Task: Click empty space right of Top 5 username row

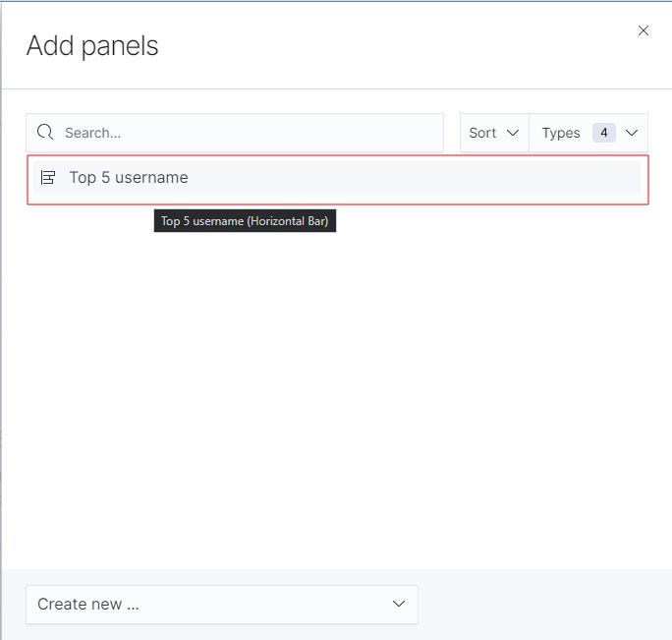Action: (442, 178)
